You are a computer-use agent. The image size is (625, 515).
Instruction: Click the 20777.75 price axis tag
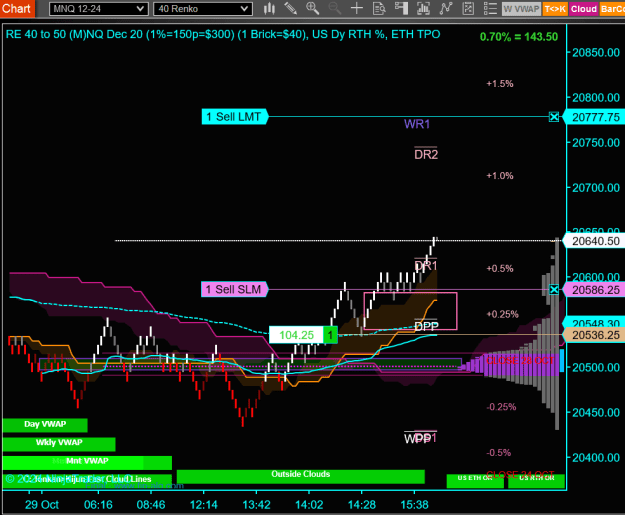coord(596,117)
